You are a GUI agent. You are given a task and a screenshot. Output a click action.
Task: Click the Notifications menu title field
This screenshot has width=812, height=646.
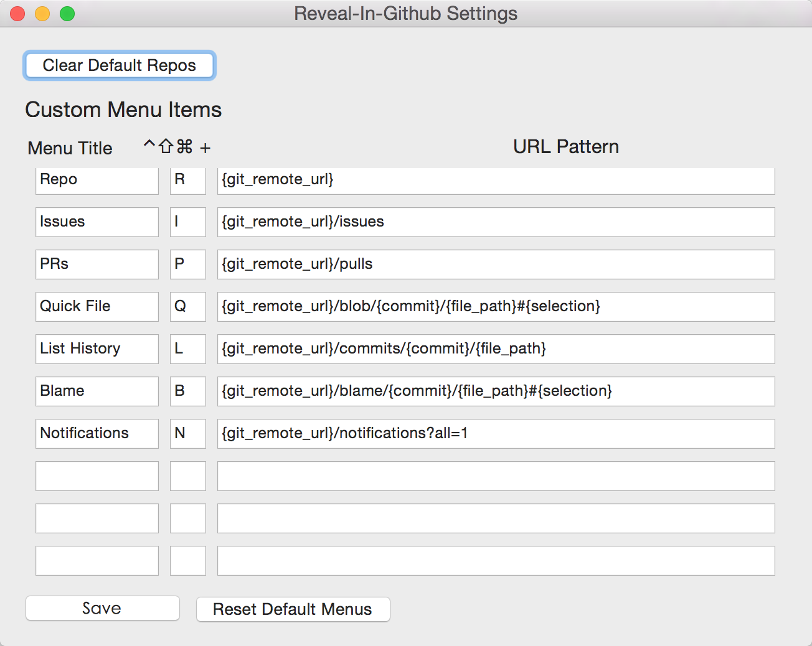point(97,434)
